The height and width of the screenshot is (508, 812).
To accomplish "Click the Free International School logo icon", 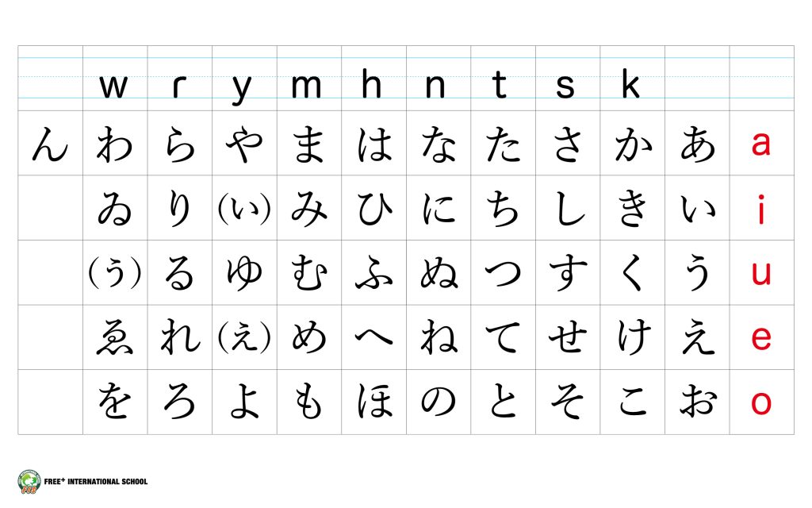I will (x=27, y=481).
